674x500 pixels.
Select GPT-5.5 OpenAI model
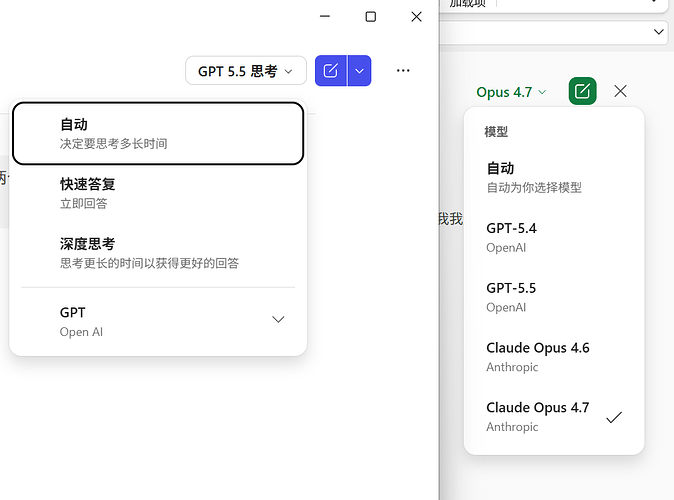pos(554,297)
